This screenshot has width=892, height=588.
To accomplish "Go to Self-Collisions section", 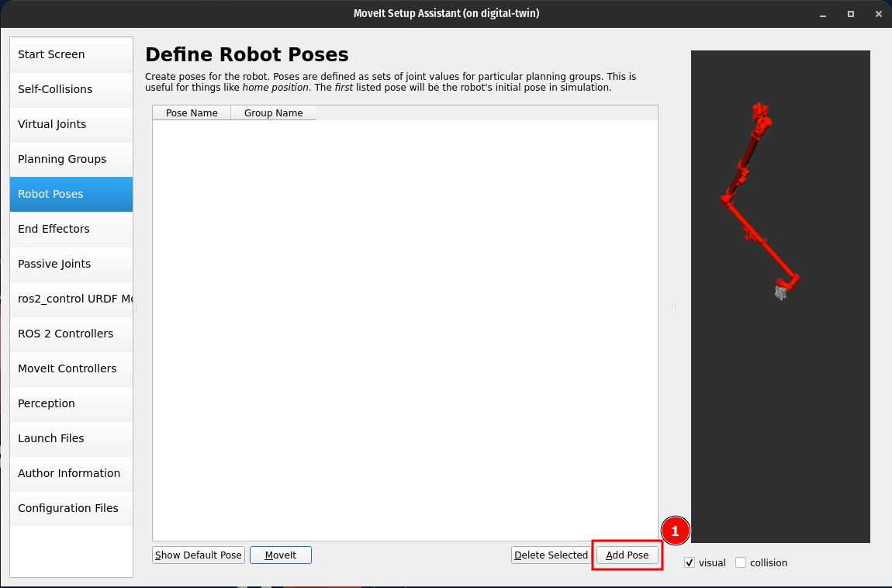I will (71, 89).
